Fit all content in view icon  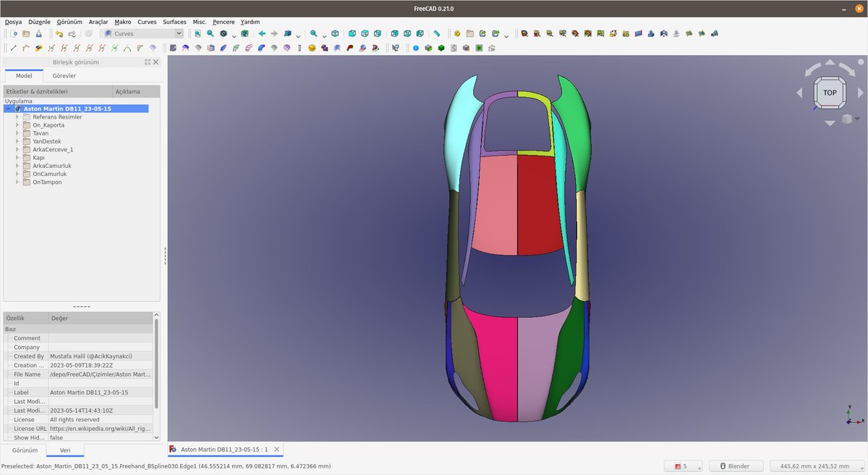(197, 33)
